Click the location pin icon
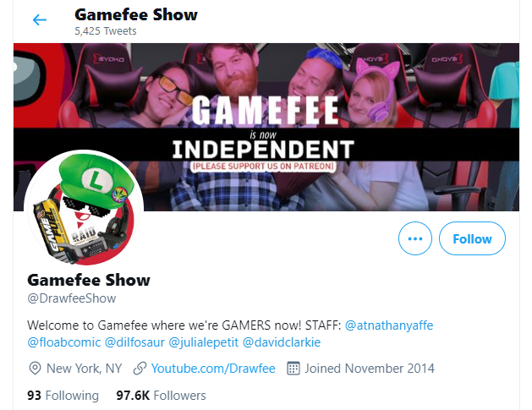This screenshot has width=532, height=410. (x=35, y=369)
